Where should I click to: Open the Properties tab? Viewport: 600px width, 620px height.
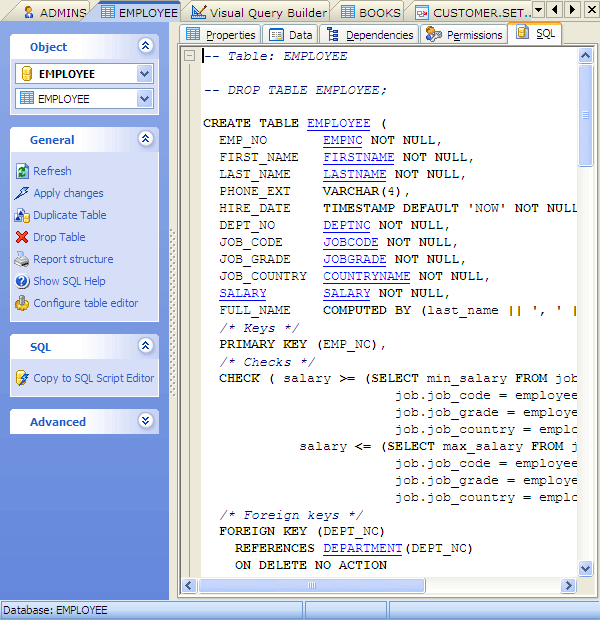tap(221, 35)
